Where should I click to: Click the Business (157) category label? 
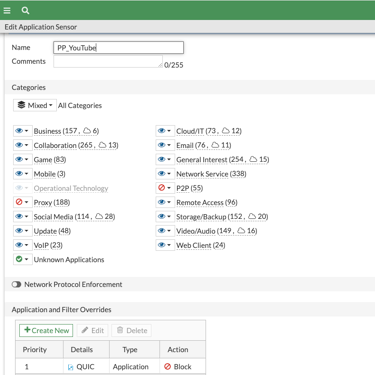pos(66,131)
